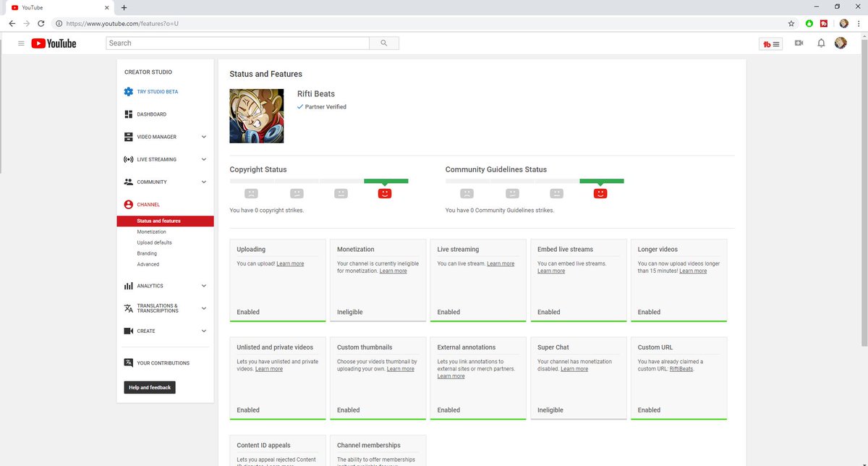Image resolution: width=868 pixels, height=466 pixels.
Task: Open the notifications bell
Action: (x=821, y=43)
